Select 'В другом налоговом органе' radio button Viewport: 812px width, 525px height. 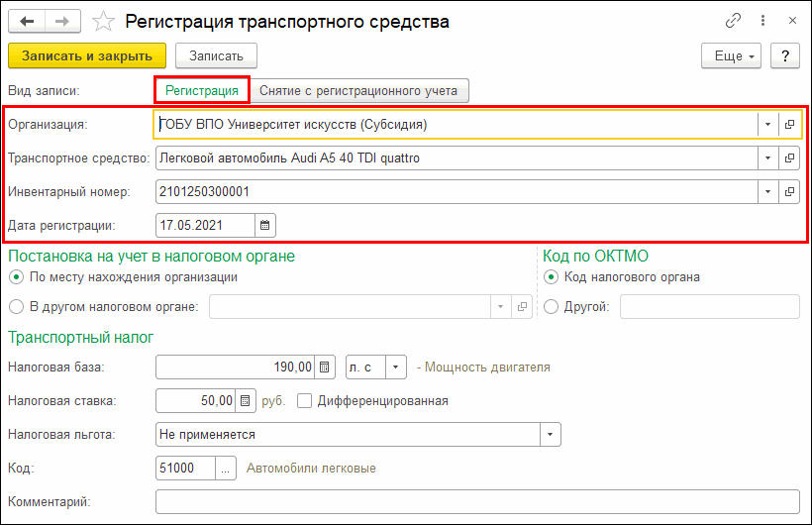(17, 307)
